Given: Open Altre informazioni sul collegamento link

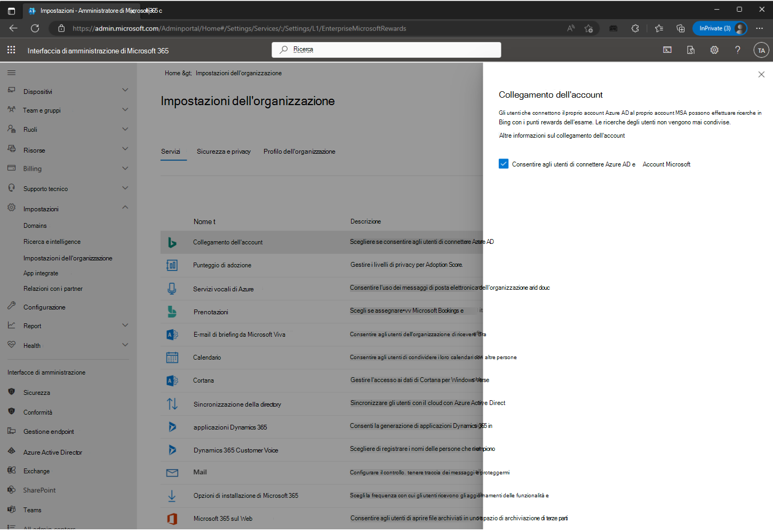Looking at the screenshot, I should pyautogui.click(x=562, y=136).
